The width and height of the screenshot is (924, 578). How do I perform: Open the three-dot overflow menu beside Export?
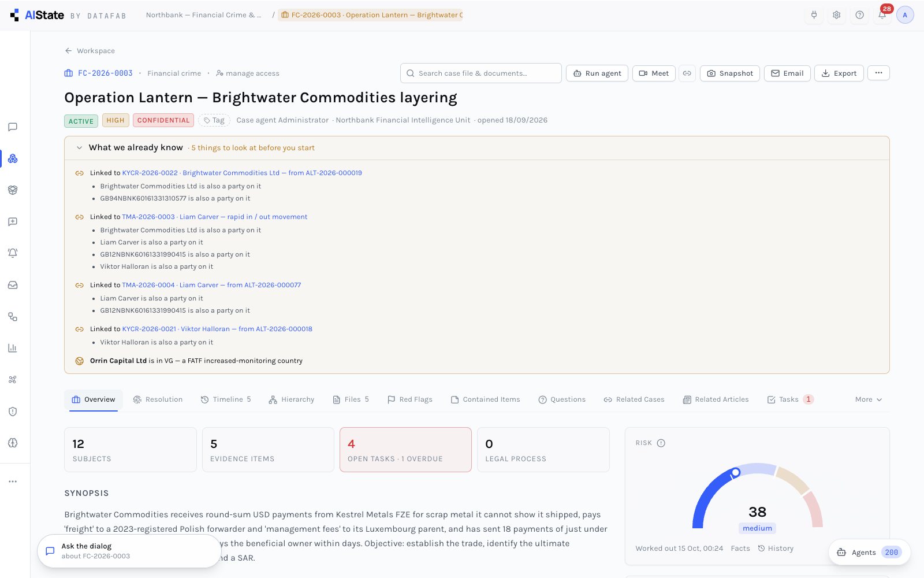(x=878, y=73)
